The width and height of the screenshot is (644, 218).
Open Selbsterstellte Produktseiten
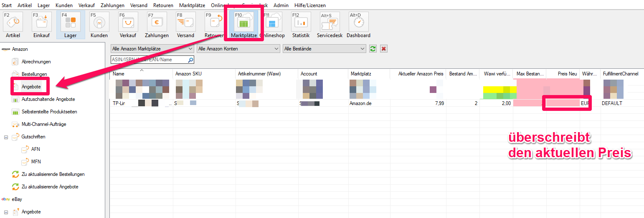49,112
